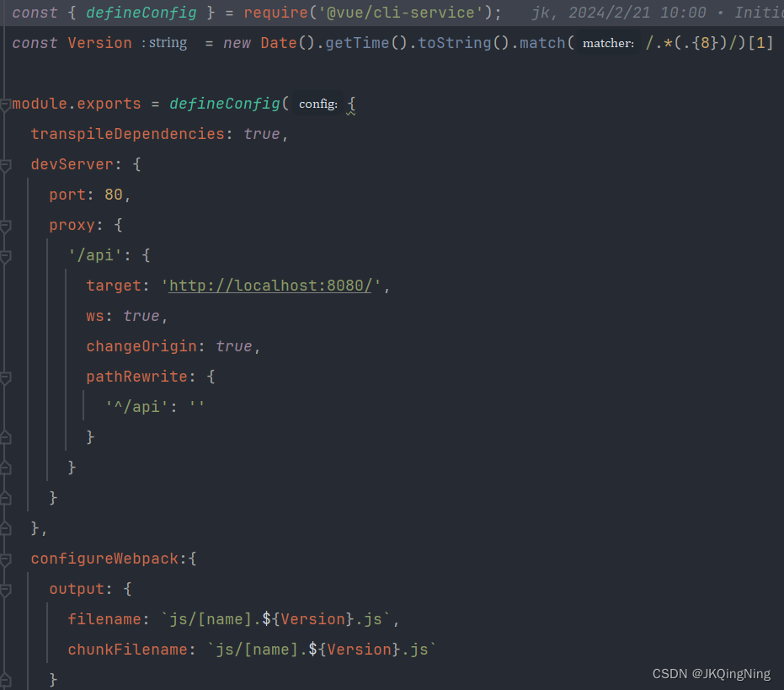
Task: Click the git blame annotation 'jk, 2024/2/21'
Action: 591,13
